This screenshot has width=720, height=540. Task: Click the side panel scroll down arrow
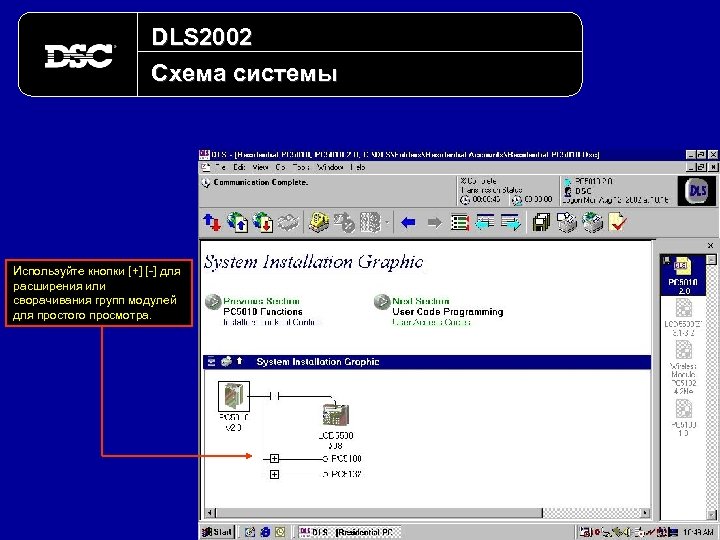point(711,514)
